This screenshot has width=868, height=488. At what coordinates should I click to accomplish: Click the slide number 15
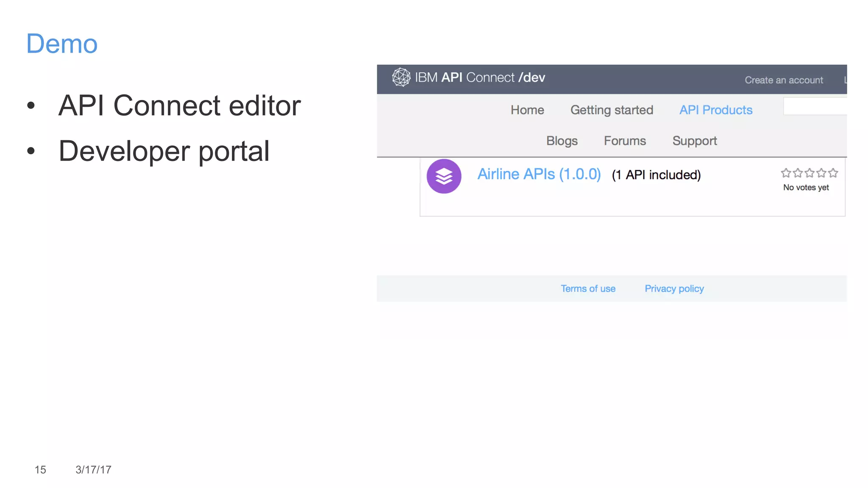40,469
